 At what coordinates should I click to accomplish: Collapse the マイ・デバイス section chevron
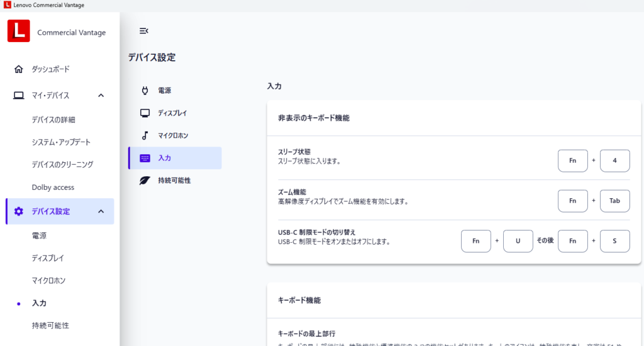click(101, 96)
